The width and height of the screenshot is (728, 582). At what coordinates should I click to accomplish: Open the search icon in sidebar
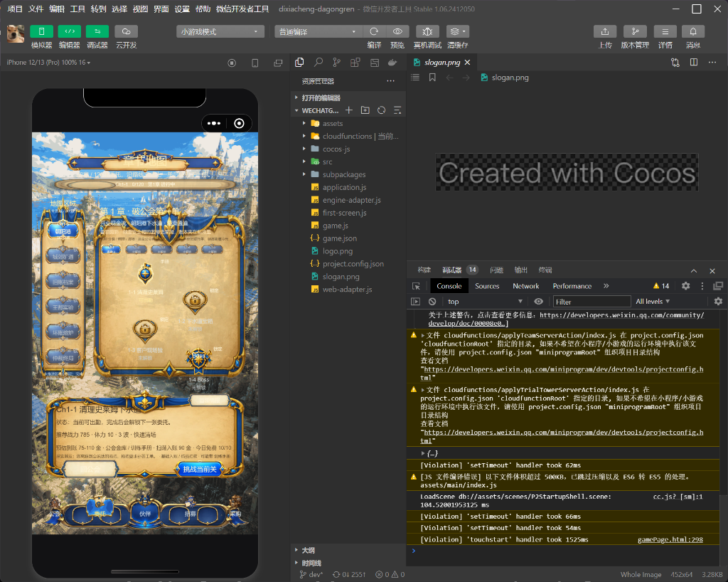318,62
